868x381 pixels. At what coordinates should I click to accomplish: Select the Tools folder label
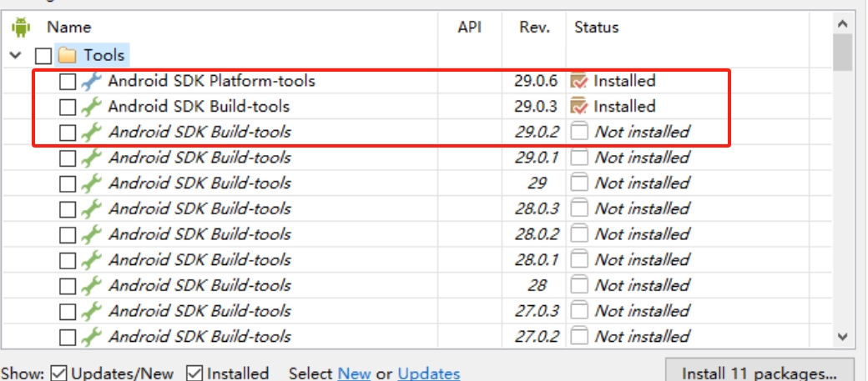click(x=104, y=55)
